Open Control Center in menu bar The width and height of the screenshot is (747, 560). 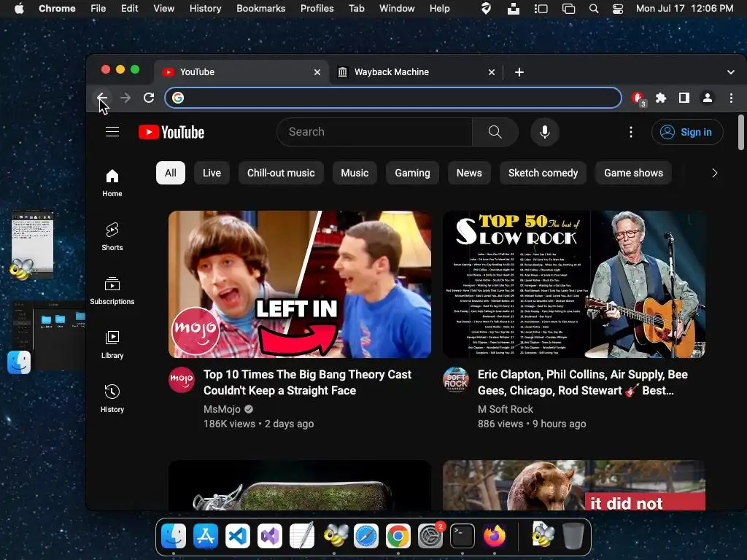617,8
